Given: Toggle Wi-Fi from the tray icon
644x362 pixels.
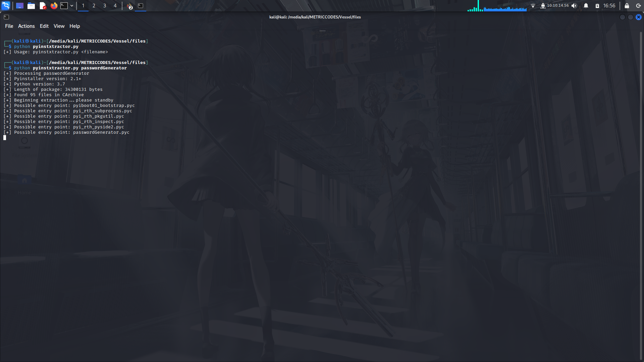Looking at the screenshot, I should click(x=533, y=5).
